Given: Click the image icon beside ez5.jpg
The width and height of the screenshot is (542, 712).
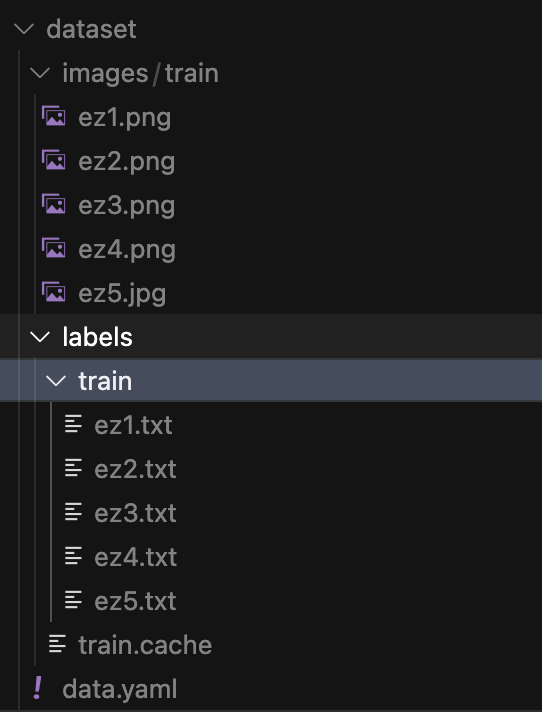Looking at the screenshot, I should [54, 292].
